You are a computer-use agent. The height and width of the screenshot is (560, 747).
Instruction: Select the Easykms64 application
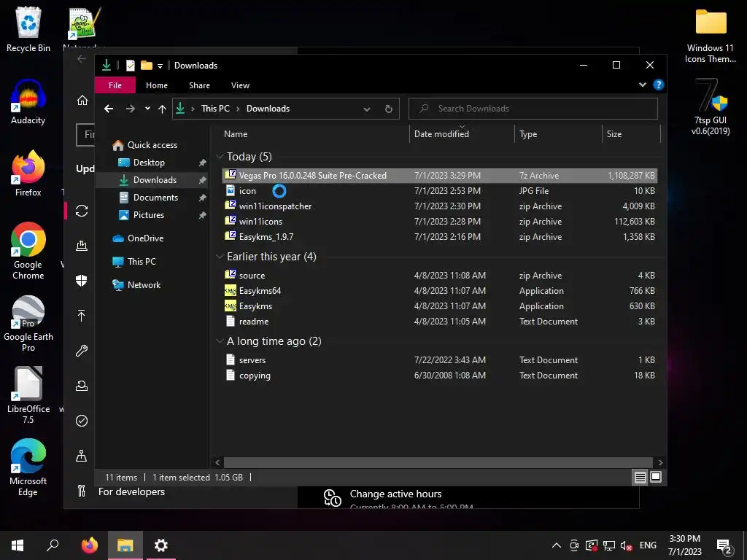click(440, 291)
